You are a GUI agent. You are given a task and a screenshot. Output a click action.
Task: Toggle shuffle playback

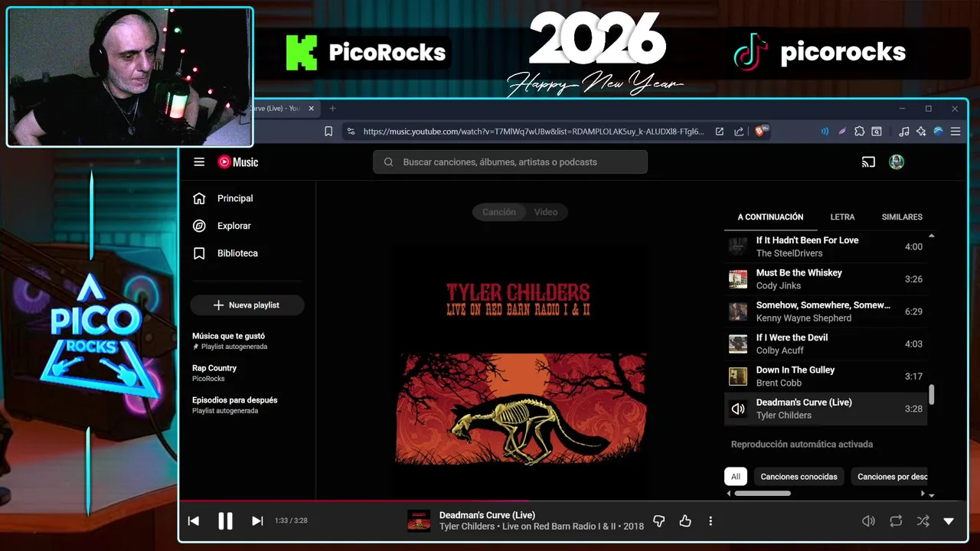point(923,521)
